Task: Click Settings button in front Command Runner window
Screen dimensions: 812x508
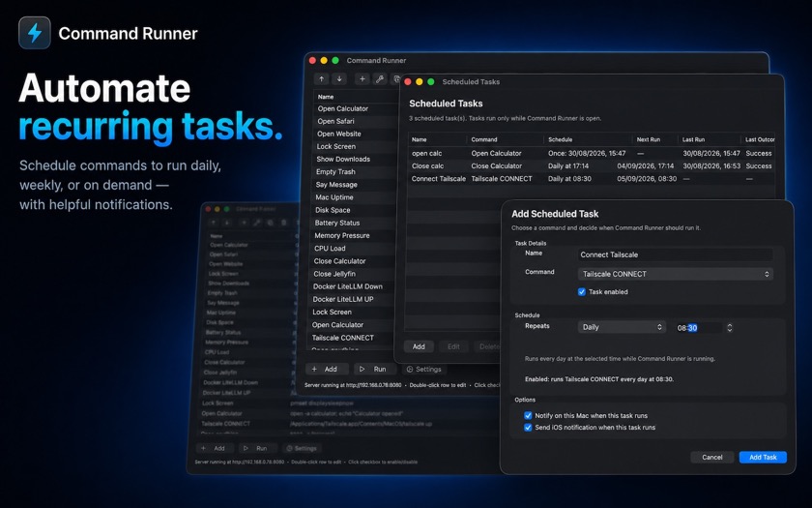Action: (x=424, y=369)
